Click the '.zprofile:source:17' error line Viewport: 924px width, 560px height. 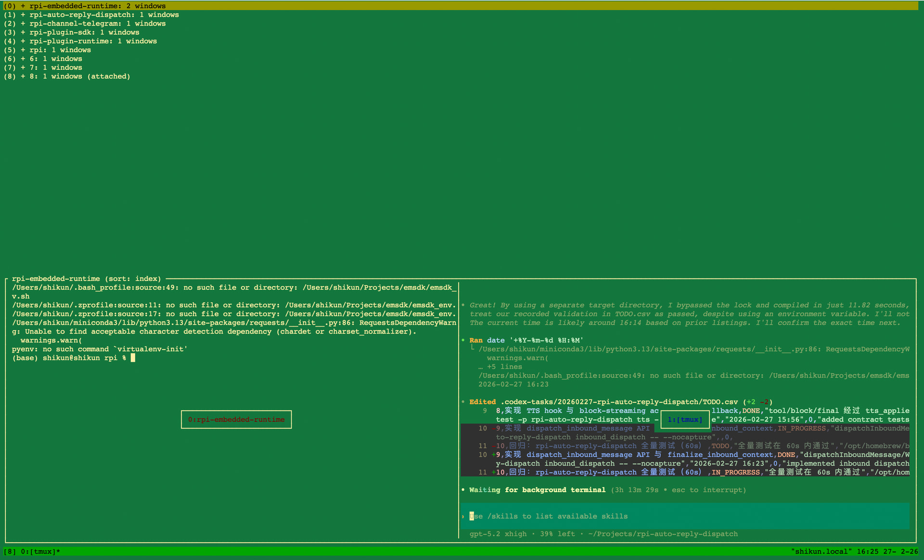point(234,314)
